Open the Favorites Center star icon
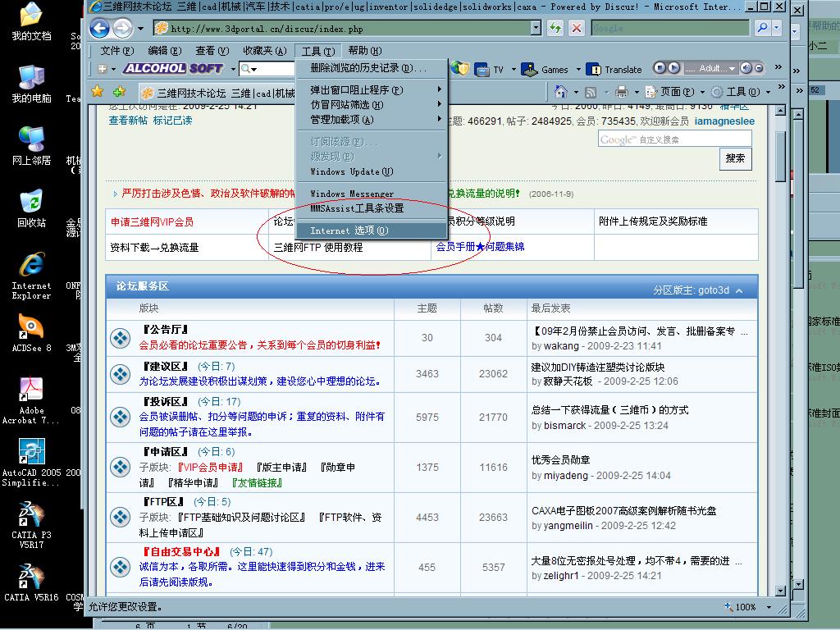The image size is (840, 630). tap(97, 92)
